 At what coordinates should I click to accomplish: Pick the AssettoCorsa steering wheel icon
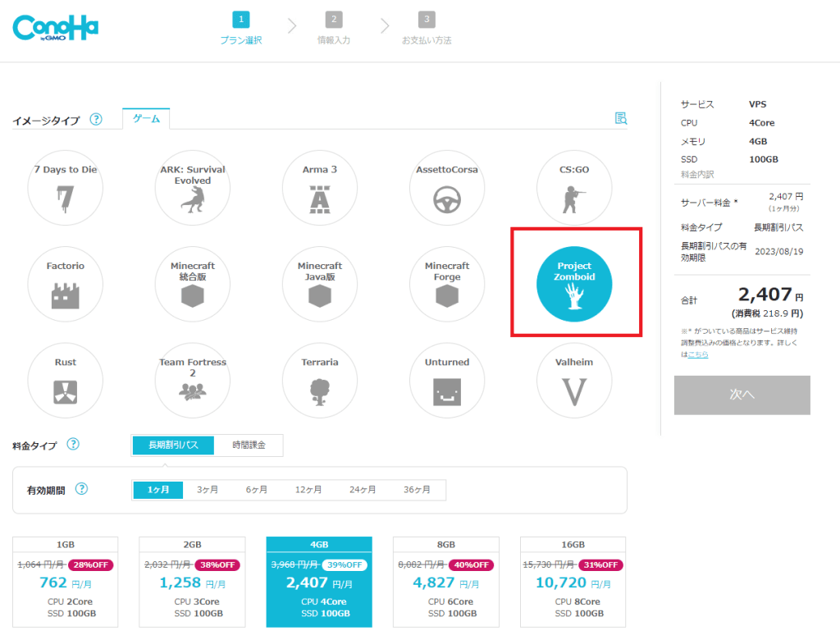pyautogui.click(x=447, y=200)
